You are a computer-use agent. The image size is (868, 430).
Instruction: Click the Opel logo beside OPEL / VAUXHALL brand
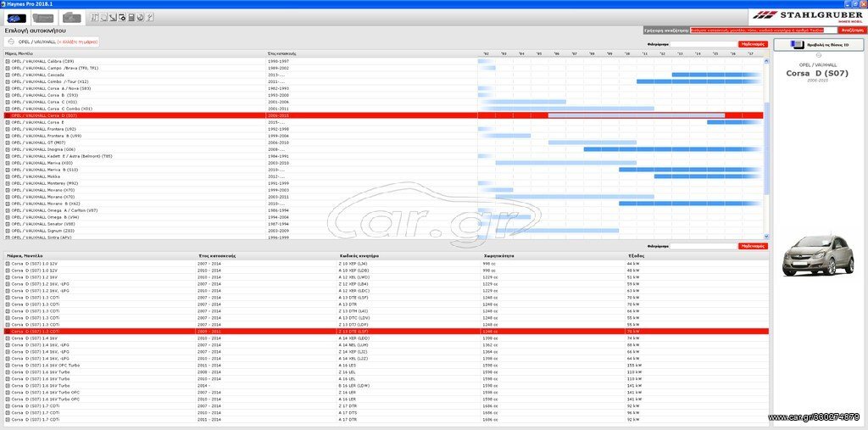(11, 42)
